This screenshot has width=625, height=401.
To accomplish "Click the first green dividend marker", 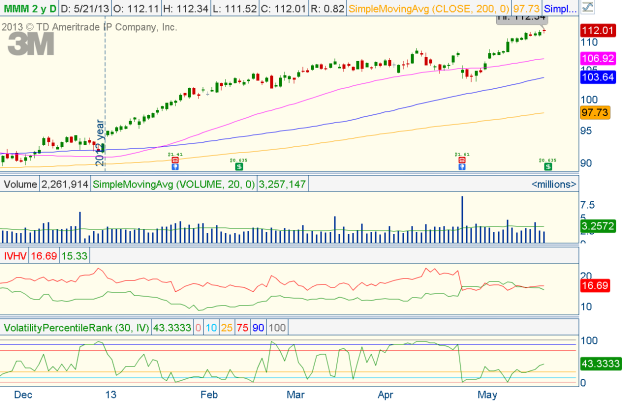I will coord(239,161).
